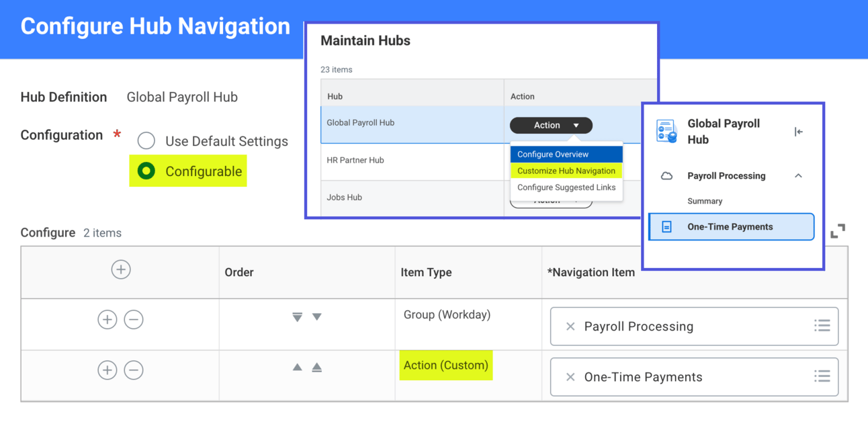The width and height of the screenshot is (868, 428).
Task: Add a row after One-Time Payments
Action: click(107, 370)
